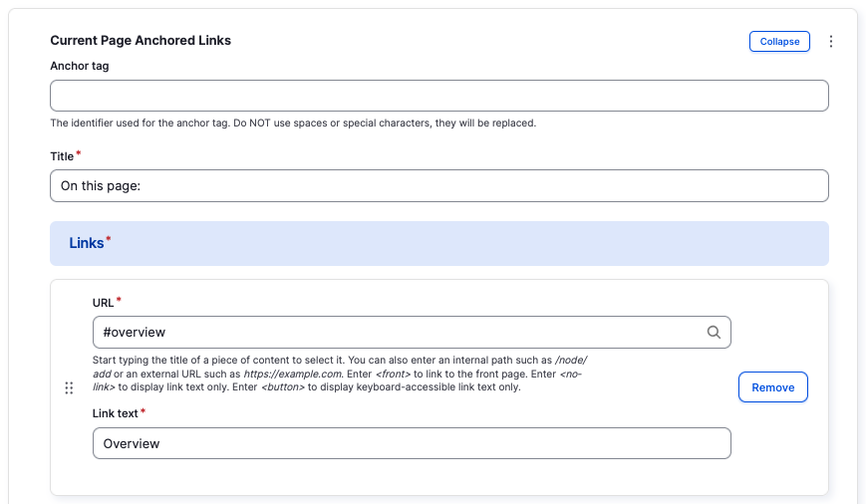This screenshot has width=866, height=504.
Task: Click the search magnifier in URL field
Action: click(714, 333)
